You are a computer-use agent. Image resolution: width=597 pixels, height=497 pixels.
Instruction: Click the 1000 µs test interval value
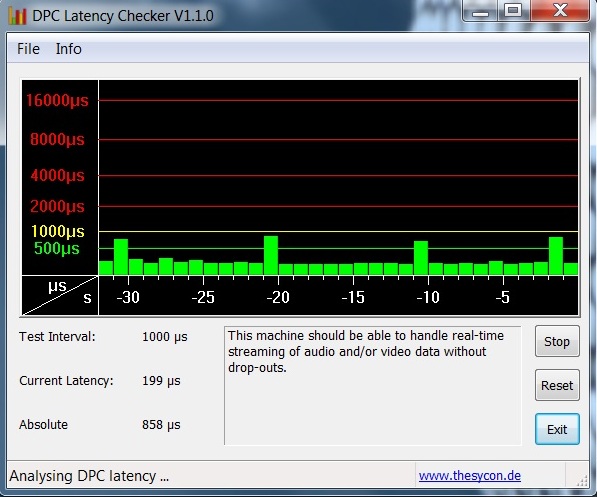(x=164, y=337)
